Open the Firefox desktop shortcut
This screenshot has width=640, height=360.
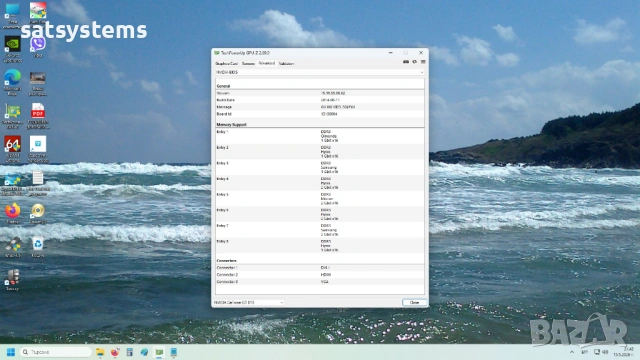pos(13,213)
